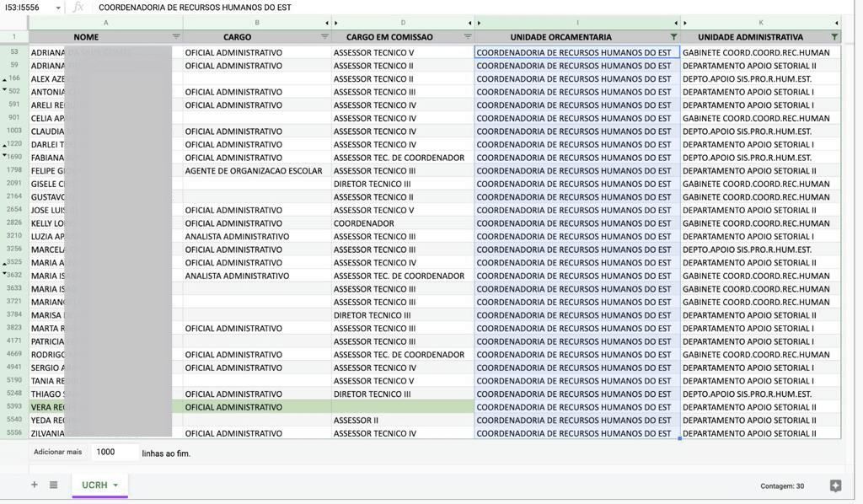The width and height of the screenshot is (863, 504).
Task: Open the name box dropdown arrow
Action: 58,8
